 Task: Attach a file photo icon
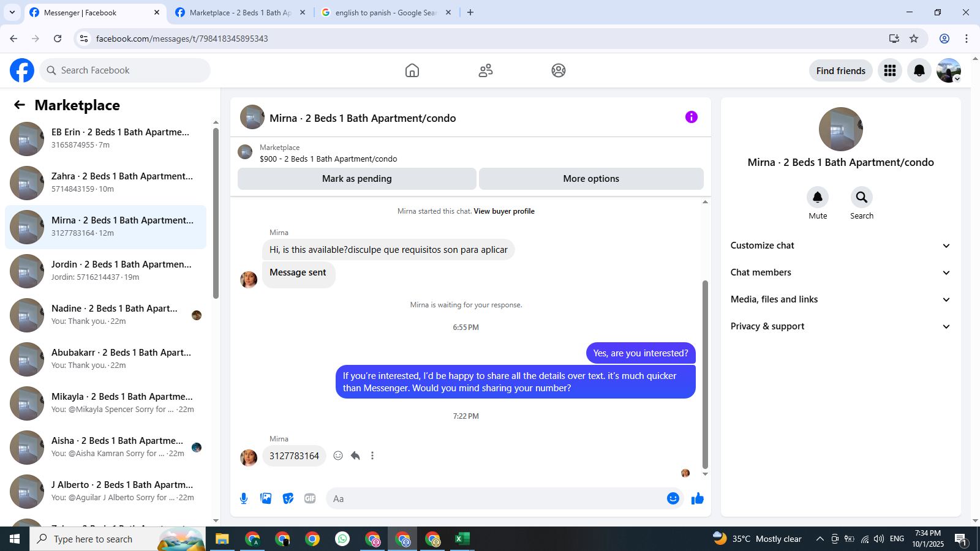point(266,498)
